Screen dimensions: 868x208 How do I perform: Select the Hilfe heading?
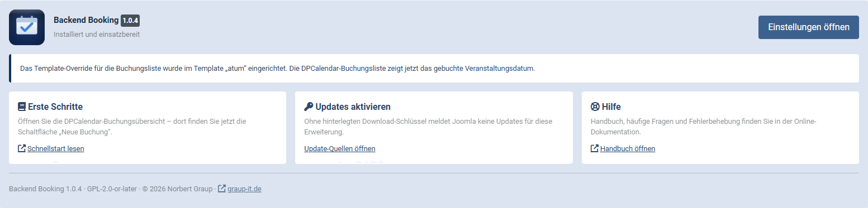pyautogui.click(x=611, y=107)
